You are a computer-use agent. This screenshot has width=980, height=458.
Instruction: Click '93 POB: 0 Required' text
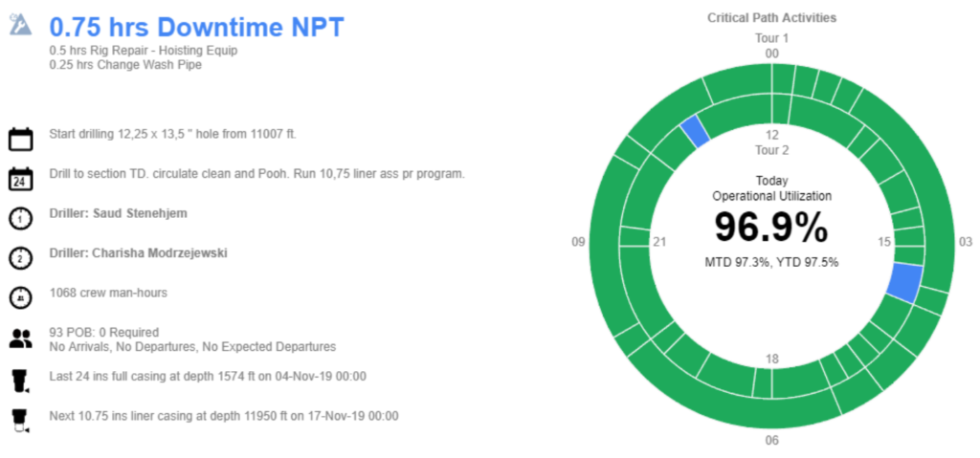pos(103,333)
